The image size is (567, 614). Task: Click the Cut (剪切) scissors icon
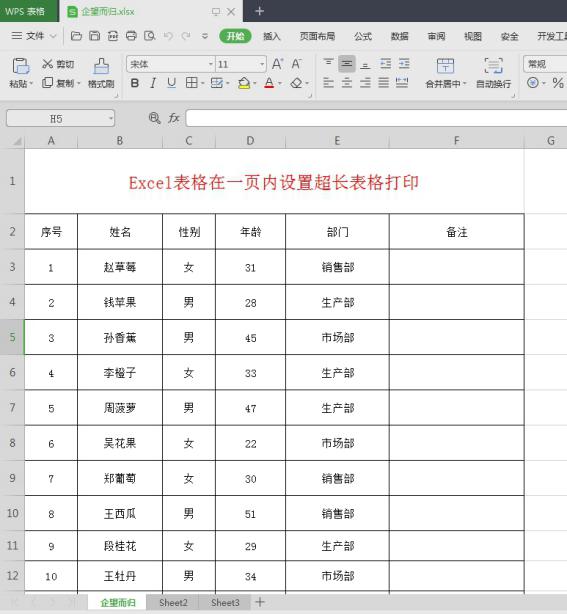point(47,64)
